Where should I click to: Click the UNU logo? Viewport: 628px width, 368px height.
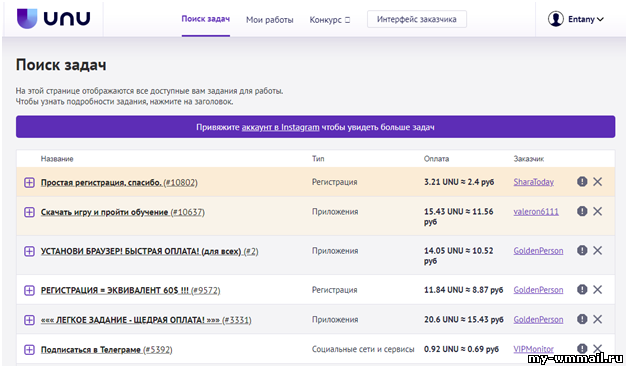53,18
